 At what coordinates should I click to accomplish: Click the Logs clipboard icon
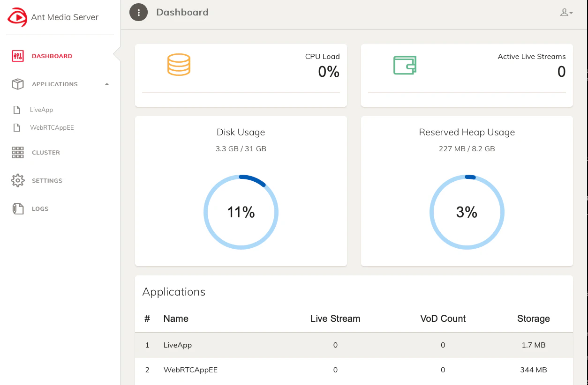(18, 209)
